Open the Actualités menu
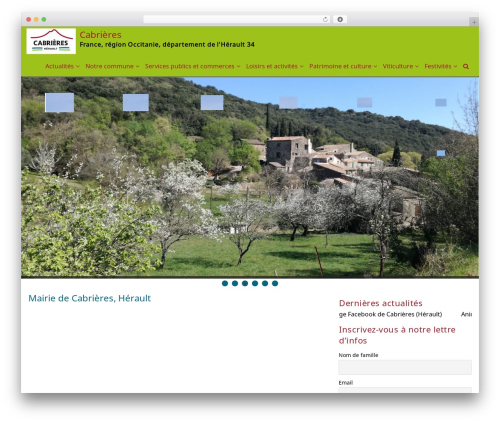This screenshot has width=500, height=423. 59,66
